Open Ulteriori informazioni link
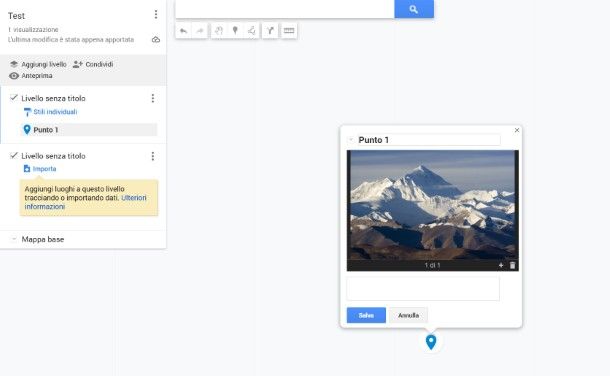The image size is (610, 376). pyautogui.click(x=86, y=202)
